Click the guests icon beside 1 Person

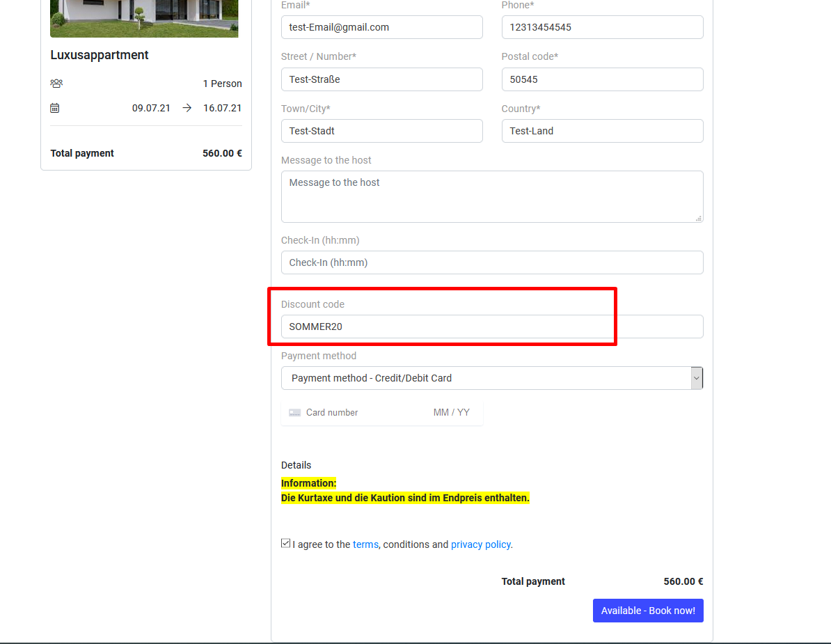(x=56, y=84)
